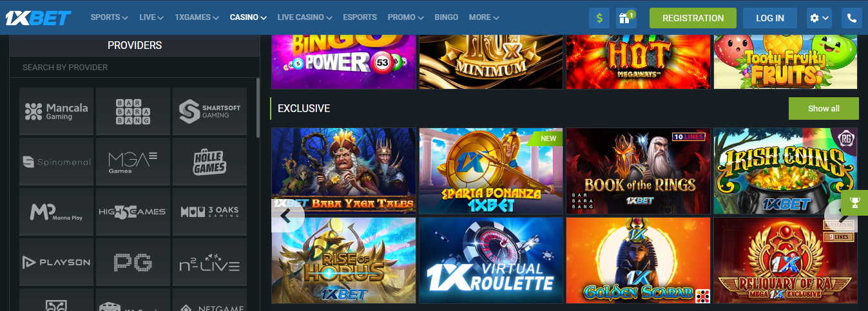868x311 pixels.
Task: Open the Esports section
Action: click(x=360, y=17)
